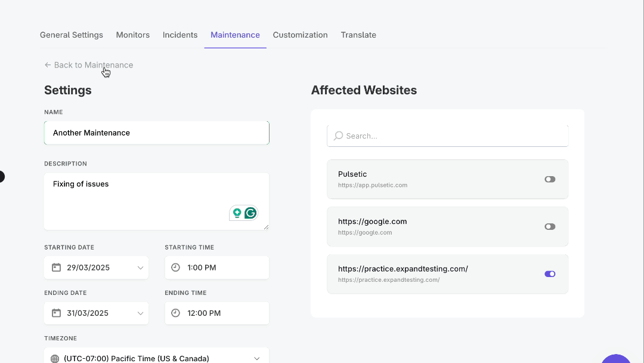644x363 pixels.
Task: Click the clock icon in Ending Time
Action: [175, 313]
